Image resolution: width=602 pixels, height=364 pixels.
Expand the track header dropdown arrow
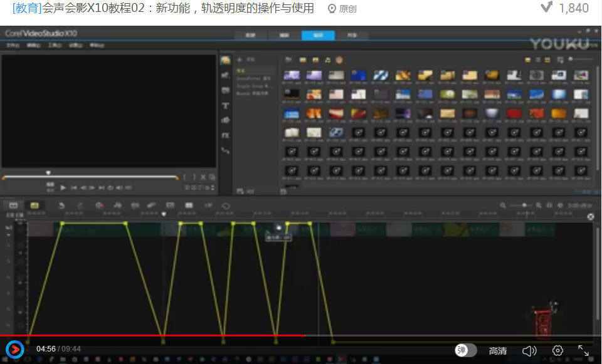(8, 235)
